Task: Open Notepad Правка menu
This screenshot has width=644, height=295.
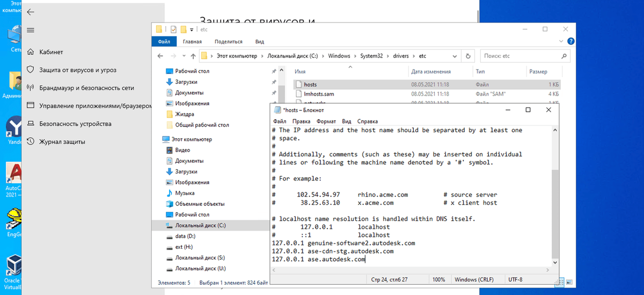Action: [x=302, y=121]
